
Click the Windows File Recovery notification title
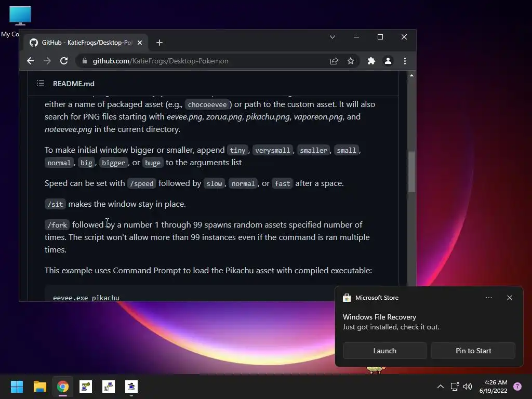point(379,317)
